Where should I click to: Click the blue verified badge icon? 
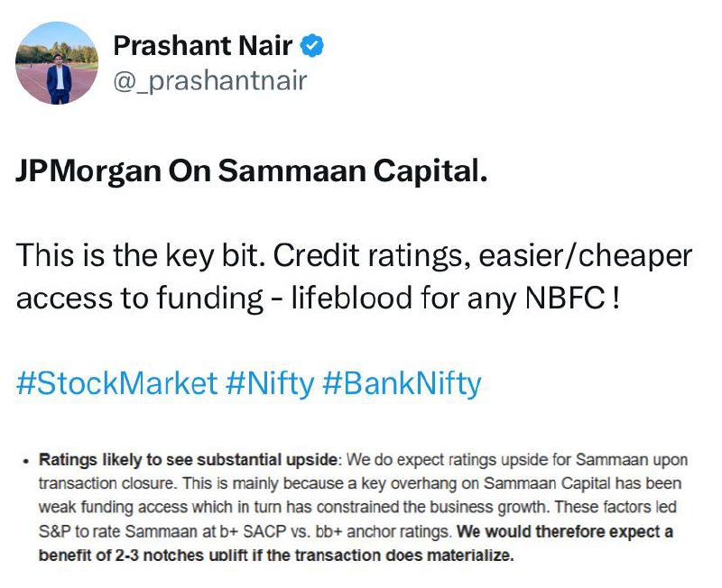(x=313, y=45)
